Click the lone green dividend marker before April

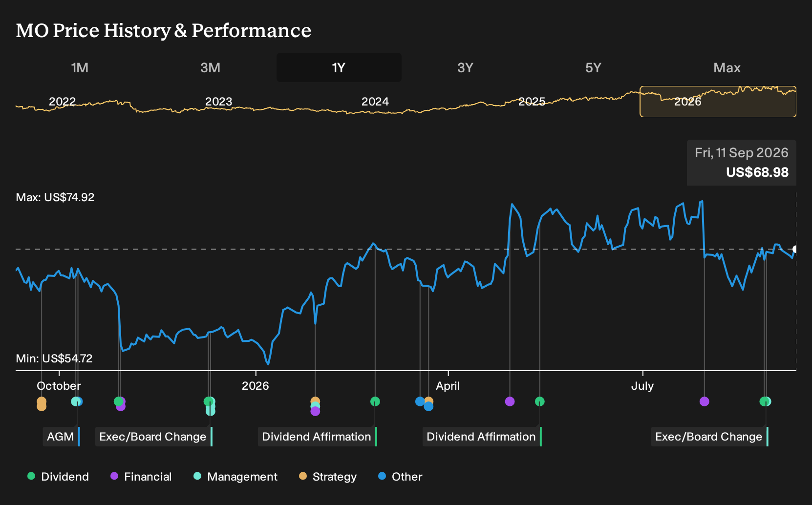click(375, 401)
